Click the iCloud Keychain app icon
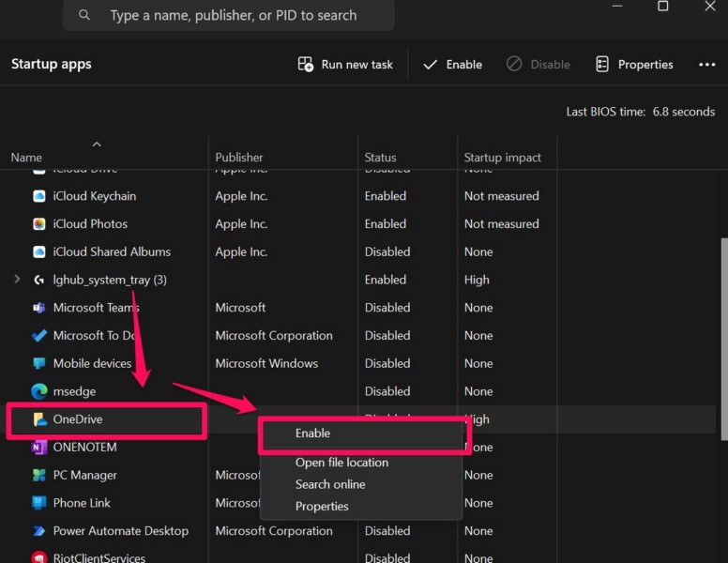Image resolution: width=728 pixels, height=563 pixels. click(x=38, y=196)
